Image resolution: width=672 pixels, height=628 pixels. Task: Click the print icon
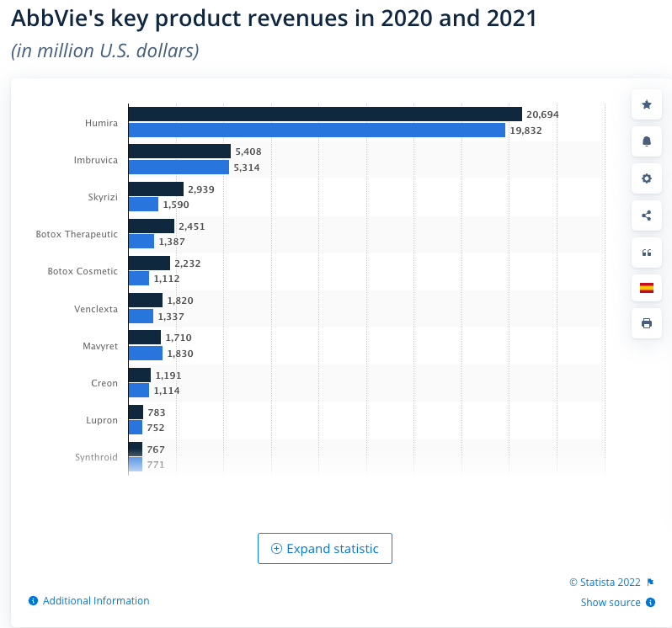tap(646, 323)
